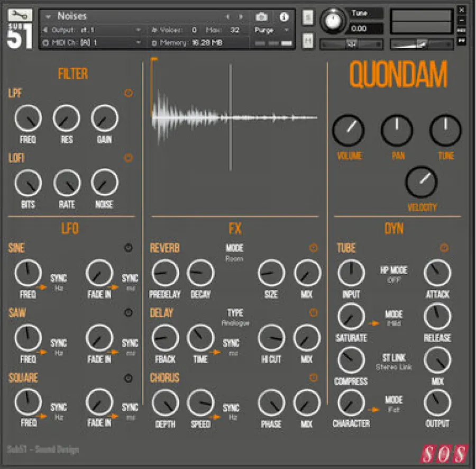Select the previous instrument preset arrow

(228, 17)
